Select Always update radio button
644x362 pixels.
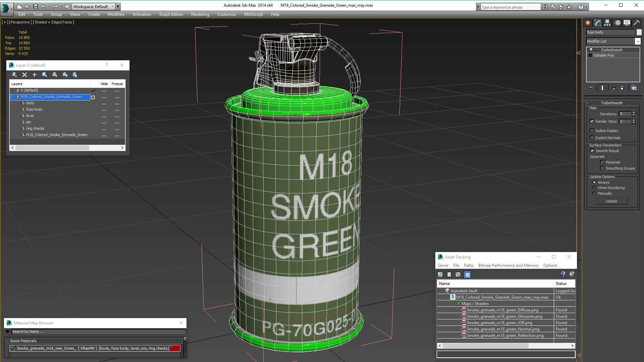(594, 182)
